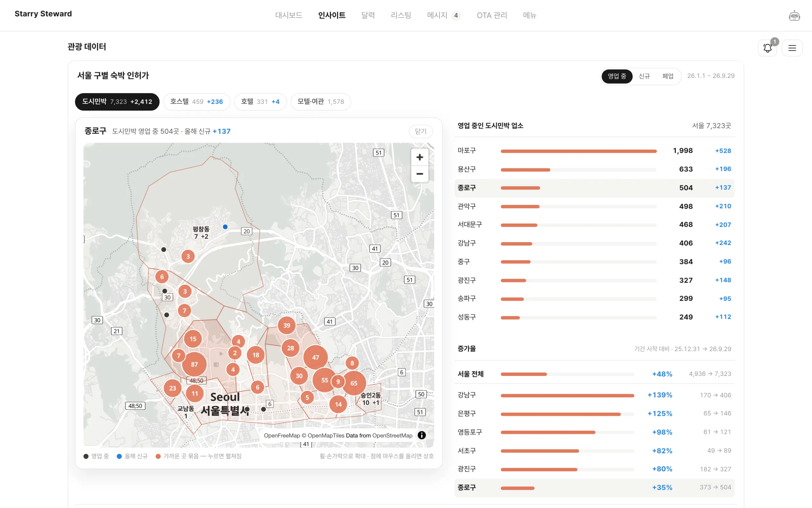Select the 호스텔 category chip

[x=197, y=102]
